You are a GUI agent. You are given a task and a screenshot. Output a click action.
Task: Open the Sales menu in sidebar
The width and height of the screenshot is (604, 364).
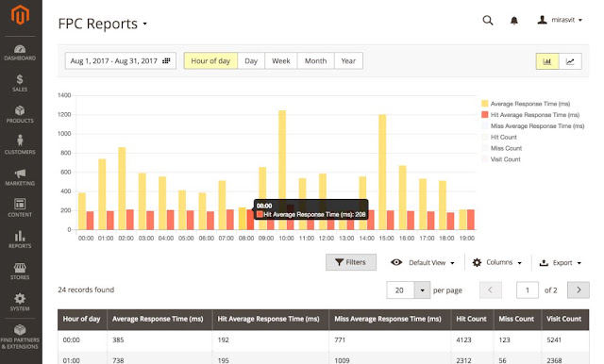[20, 83]
